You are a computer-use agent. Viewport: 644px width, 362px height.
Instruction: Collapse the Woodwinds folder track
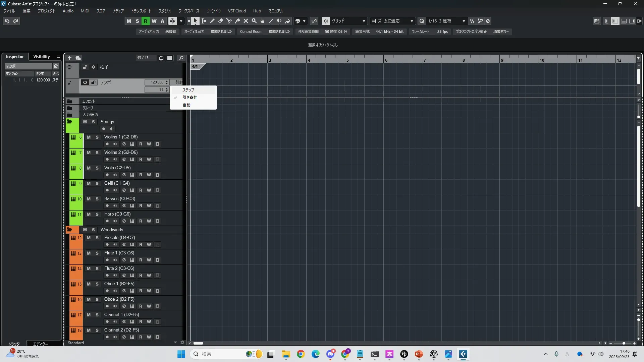click(69, 230)
